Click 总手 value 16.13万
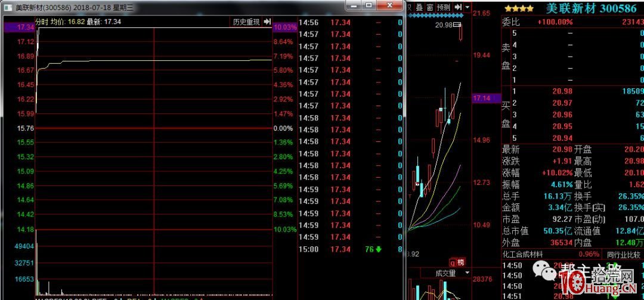This screenshot has height=300, width=644. coord(558,196)
